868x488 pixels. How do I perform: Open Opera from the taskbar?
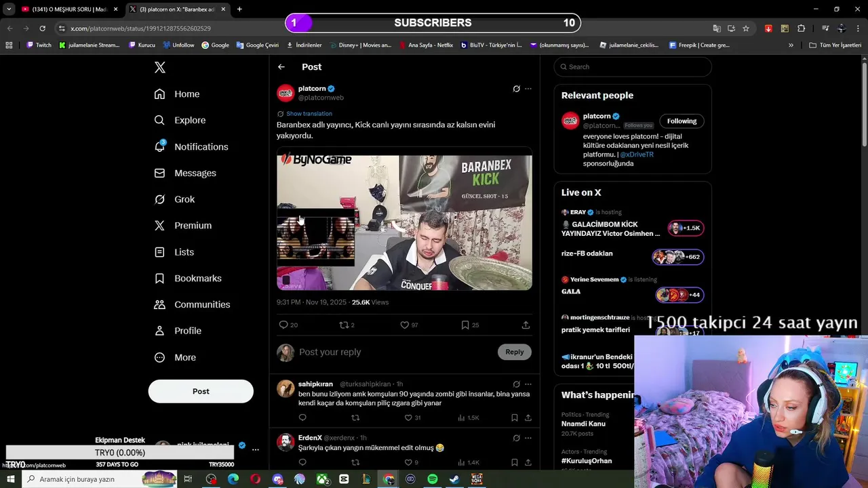click(x=256, y=479)
